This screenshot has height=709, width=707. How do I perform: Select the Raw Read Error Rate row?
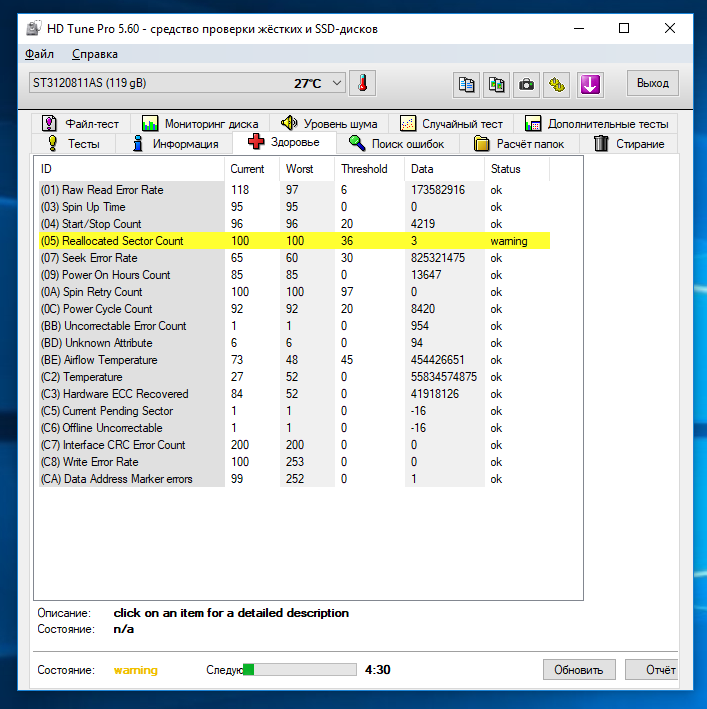(294, 190)
